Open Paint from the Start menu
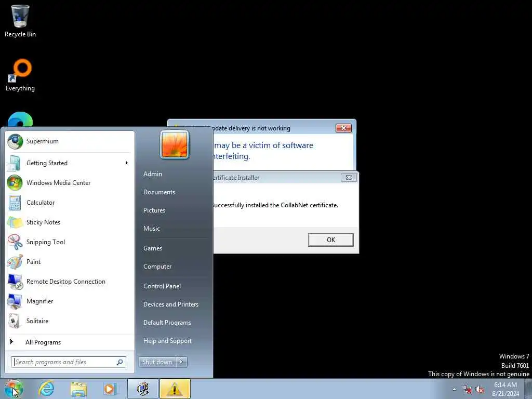 (x=69, y=262)
